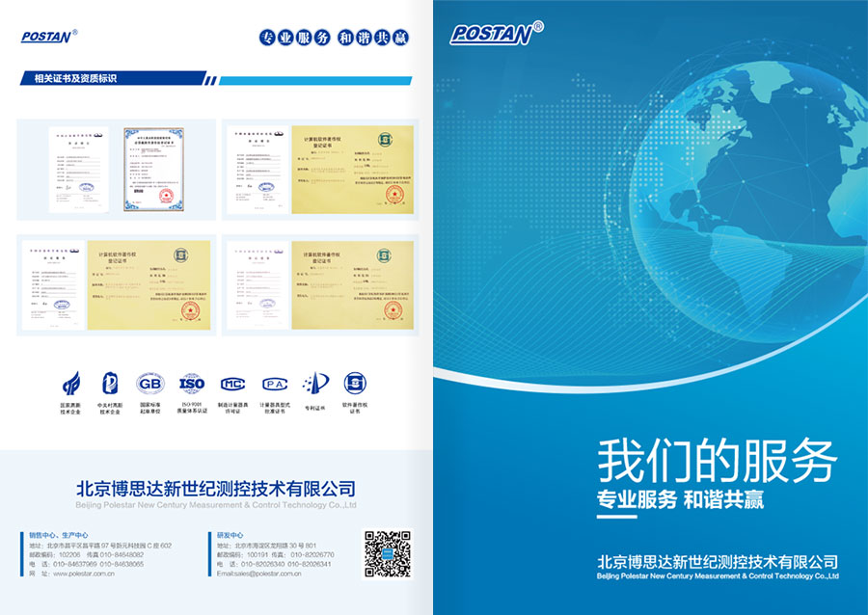Click the QR code image
The width and height of the screenshot is (868, 615).
coord(387,554)
